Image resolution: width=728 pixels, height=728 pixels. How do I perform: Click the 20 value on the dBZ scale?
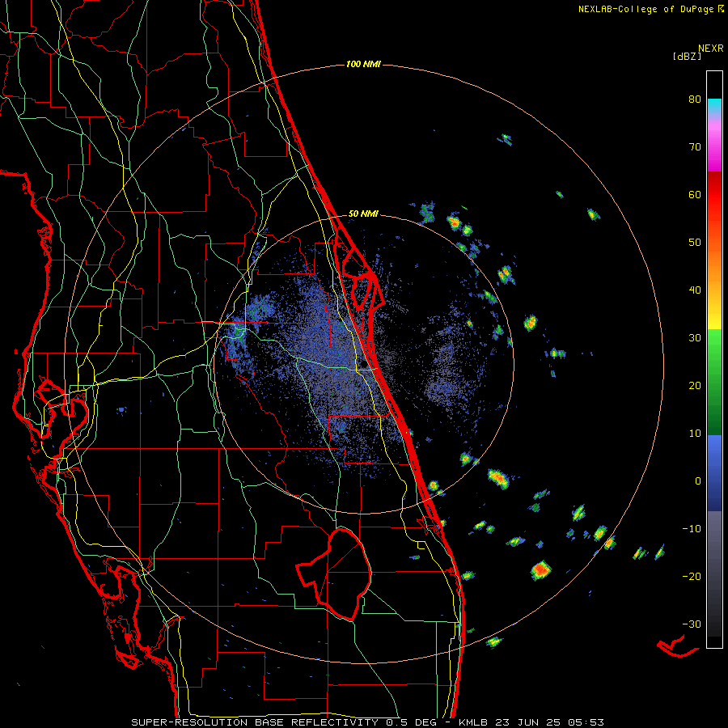tap(695, 386)
